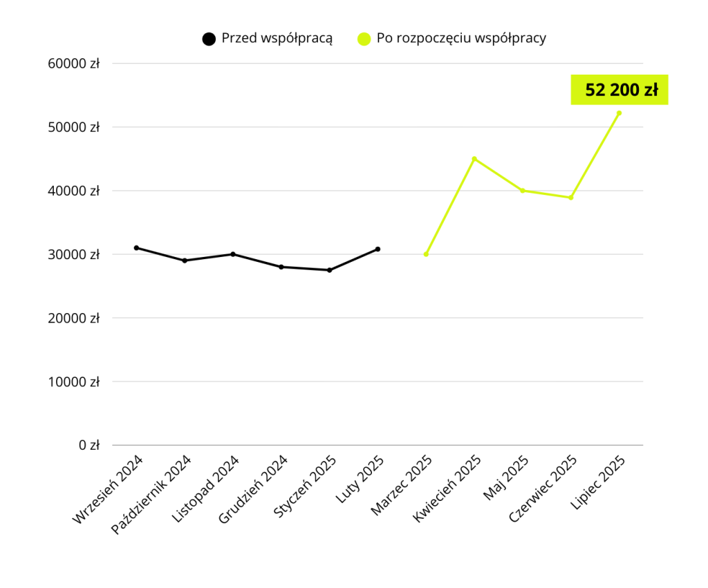Viewport: 708px width, 588px height.
Task: Click the Listopad 2024 data point
Action: tap(233, 254)
